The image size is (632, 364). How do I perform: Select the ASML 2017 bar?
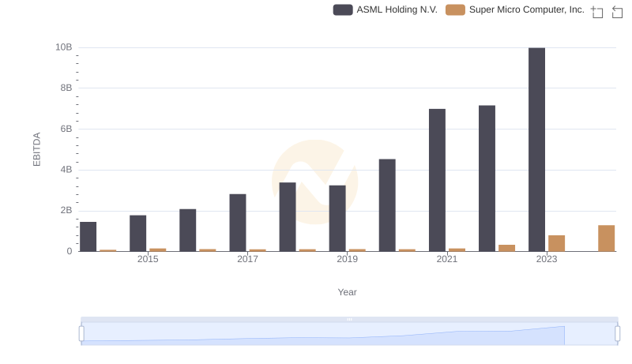point(238,223)
